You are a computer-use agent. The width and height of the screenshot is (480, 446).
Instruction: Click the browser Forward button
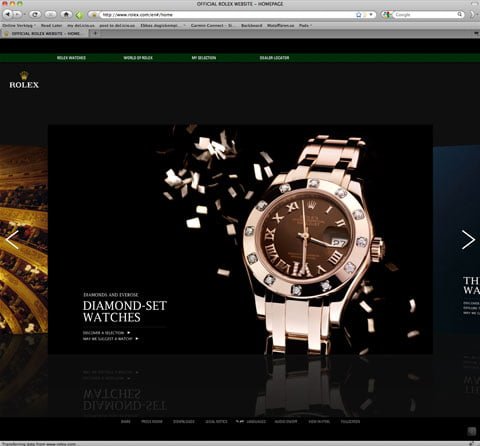point(17,14)
